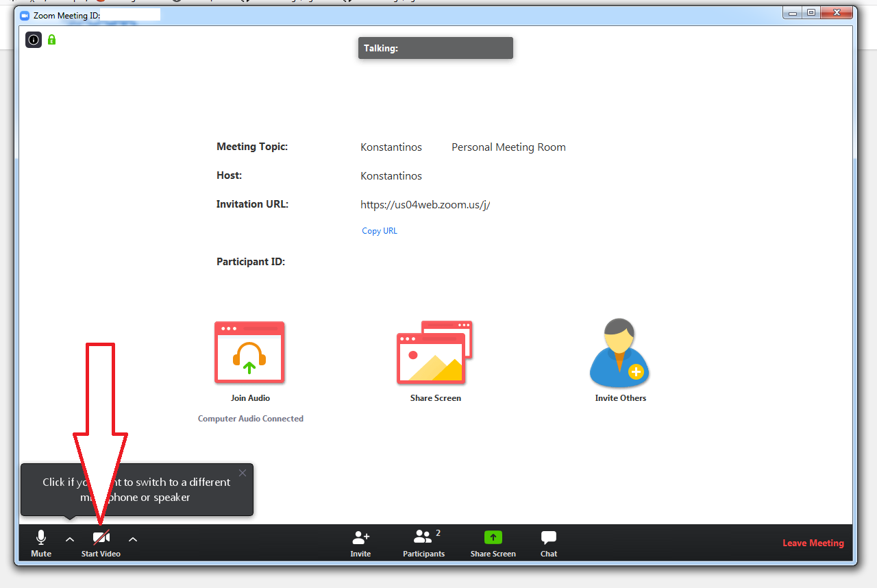The image size is (877, 588).
Task: Start Video with the camera button
Action: click(101, 543)
